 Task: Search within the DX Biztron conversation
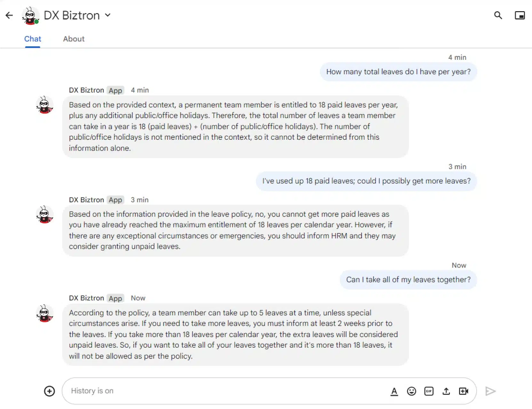498,15
